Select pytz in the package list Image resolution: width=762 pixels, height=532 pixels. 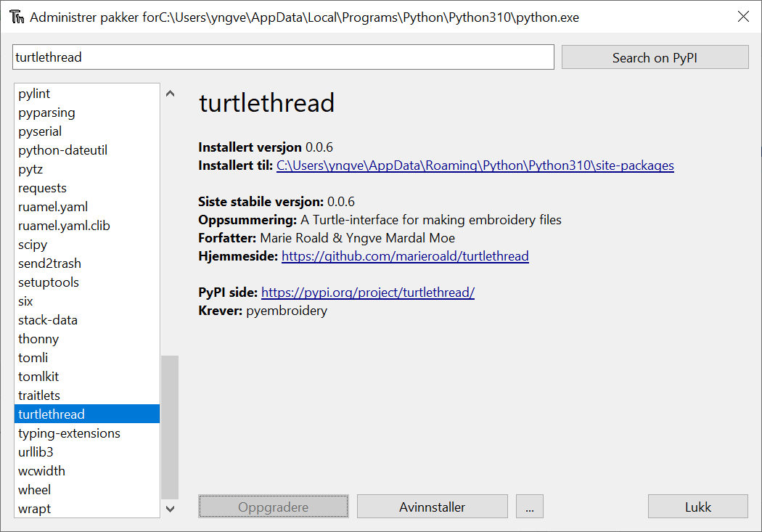pyautogui.click(x=87, y=169)
